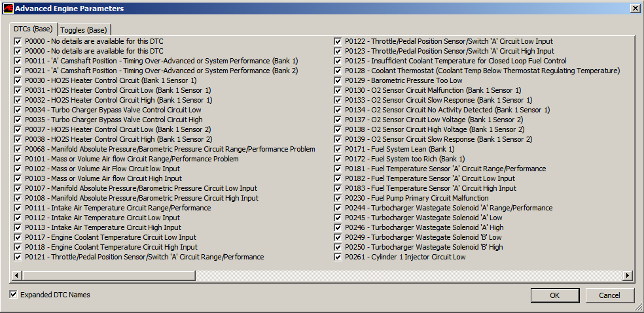Toggle P0245 Wastegate Solenoid A Low

pyautogui.click(x=338, y=218)
